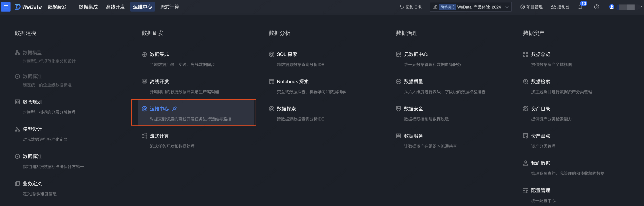Click the help question mark icon
Viewport: 644px width, 206px height.
pos(597,7)
